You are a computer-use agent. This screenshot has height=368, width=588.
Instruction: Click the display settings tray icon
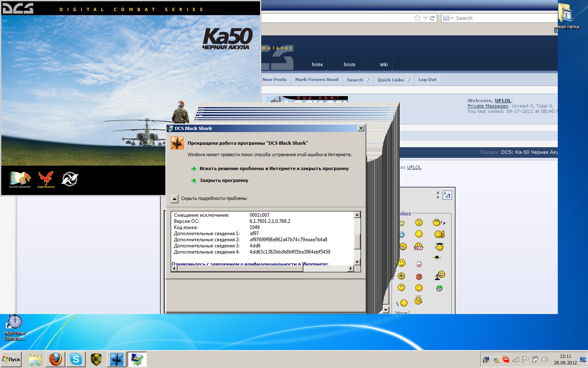(486, 360)
